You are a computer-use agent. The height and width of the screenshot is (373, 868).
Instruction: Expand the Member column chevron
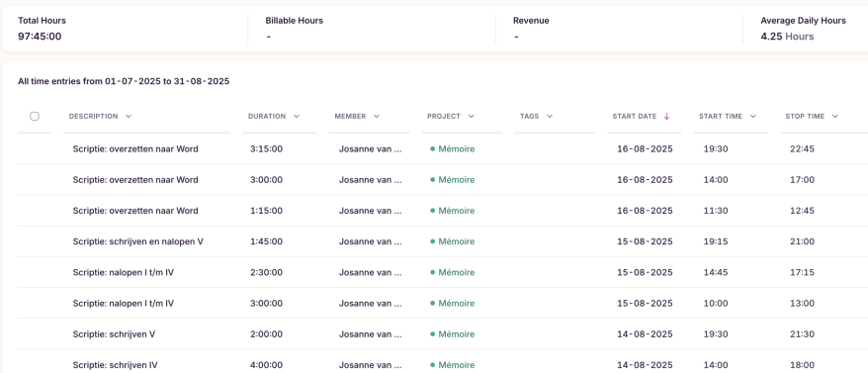click(x=377, y=117)
